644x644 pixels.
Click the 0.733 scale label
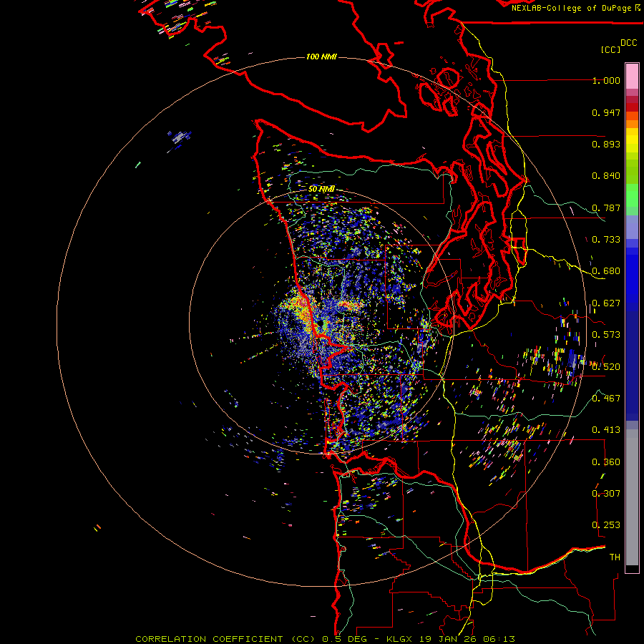(x=606, y=240)
